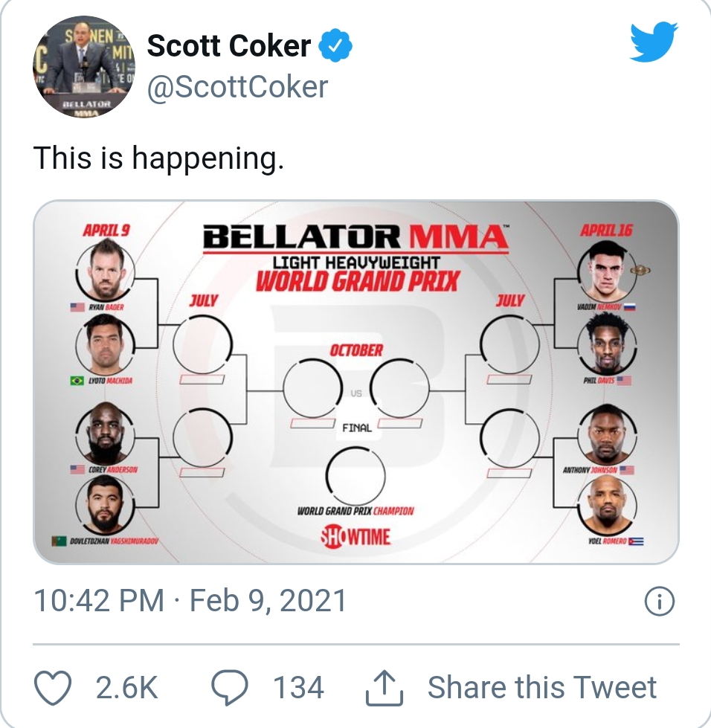Open the 10:42 PM Feb 9, 2021 timestamp
The height and width of the screenshot is (728, 711).
190,601
